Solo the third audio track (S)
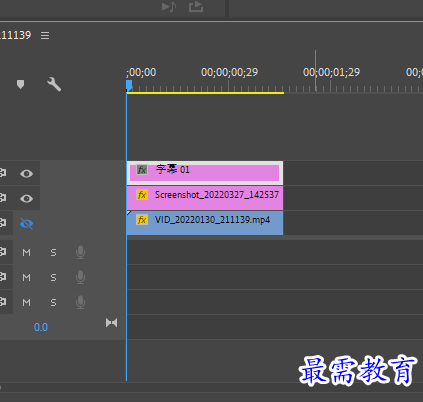 (53, 303)
